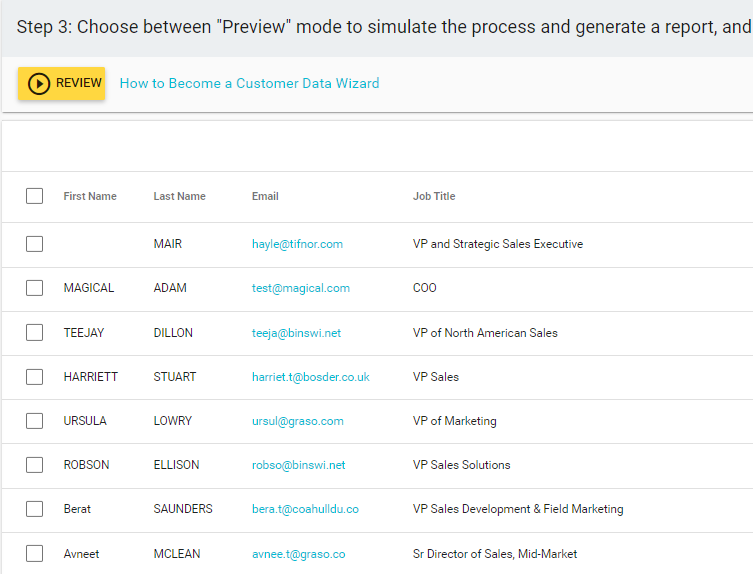
Task: Check the HARRIETT STUART row
Action: [35, 377]
